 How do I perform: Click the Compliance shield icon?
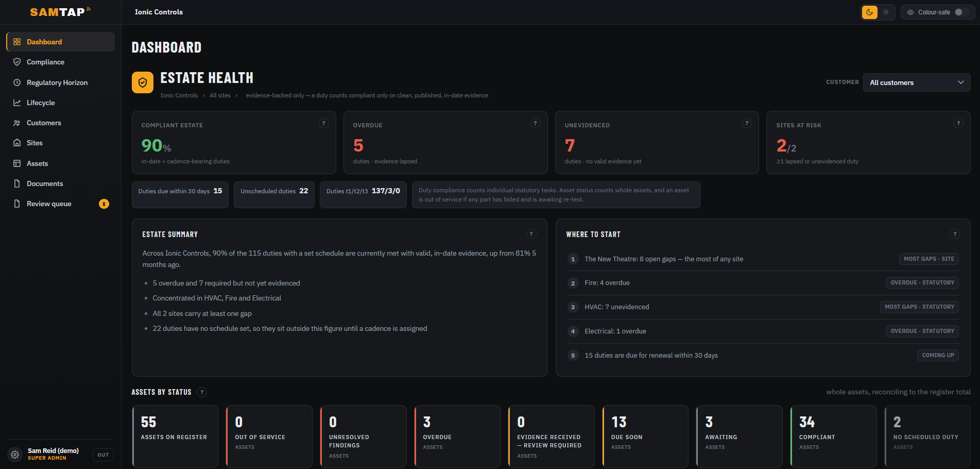pos(17,62)
